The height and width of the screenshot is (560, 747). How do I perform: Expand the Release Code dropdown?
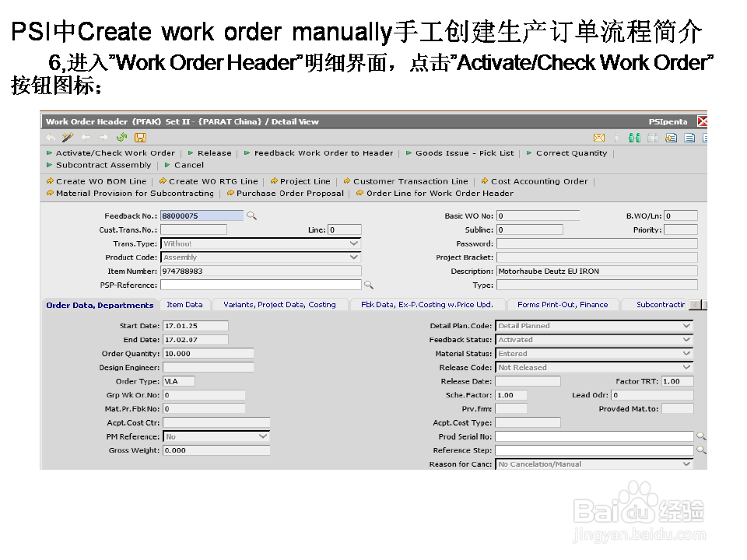tap(686, 367)
